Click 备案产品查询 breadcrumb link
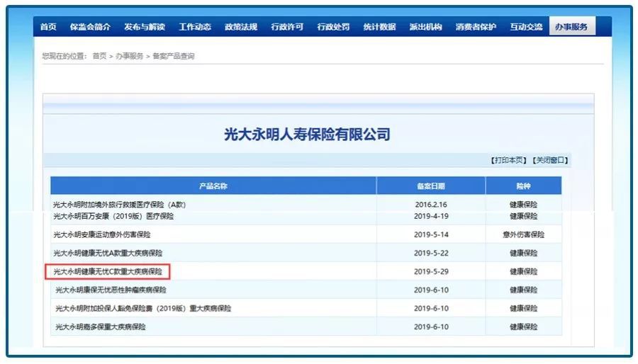The width and height of the screenshot is (638, 364). (174, 56)
